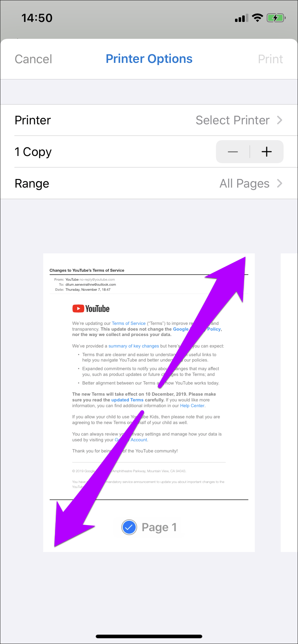Tap the page 1 preview thumbnail
Viewport: 298px width, 644px height.
tap(149, 402)
